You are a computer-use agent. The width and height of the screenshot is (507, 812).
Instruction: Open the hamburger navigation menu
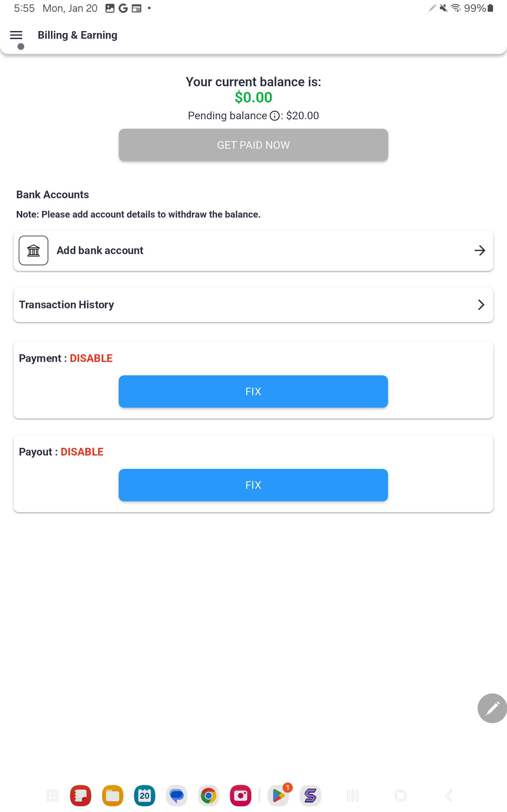tap(16, 35)
